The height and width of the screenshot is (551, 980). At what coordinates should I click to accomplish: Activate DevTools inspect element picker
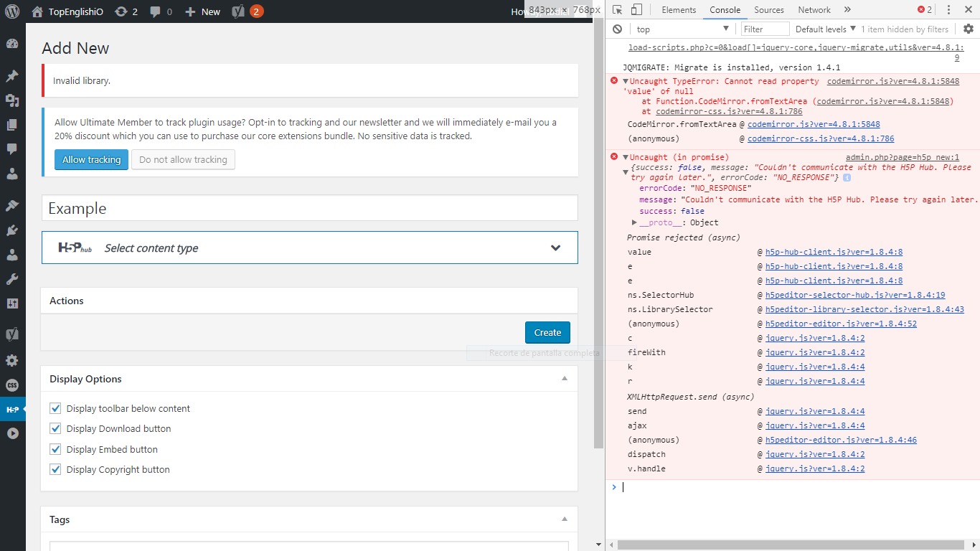pos(618,10)
